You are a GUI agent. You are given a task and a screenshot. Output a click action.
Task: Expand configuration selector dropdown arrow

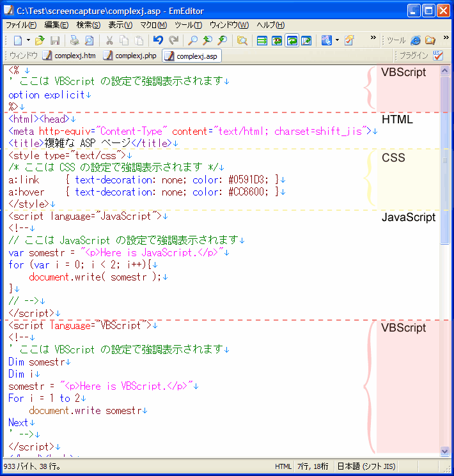click(338, 40)
